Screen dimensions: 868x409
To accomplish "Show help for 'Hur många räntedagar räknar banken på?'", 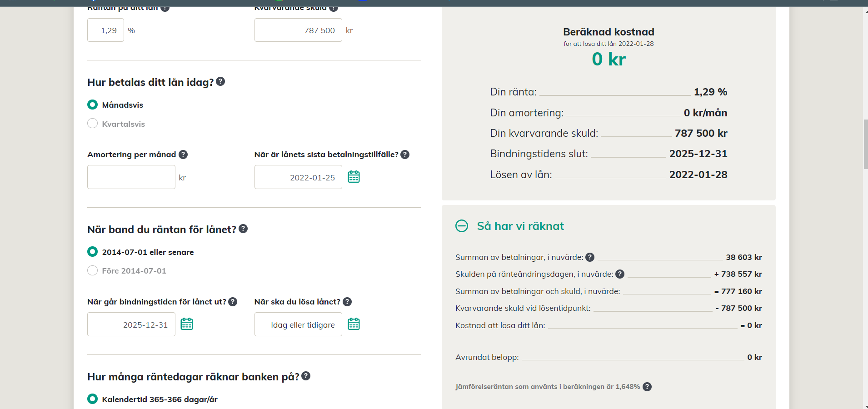I will (x=306, y=376).
